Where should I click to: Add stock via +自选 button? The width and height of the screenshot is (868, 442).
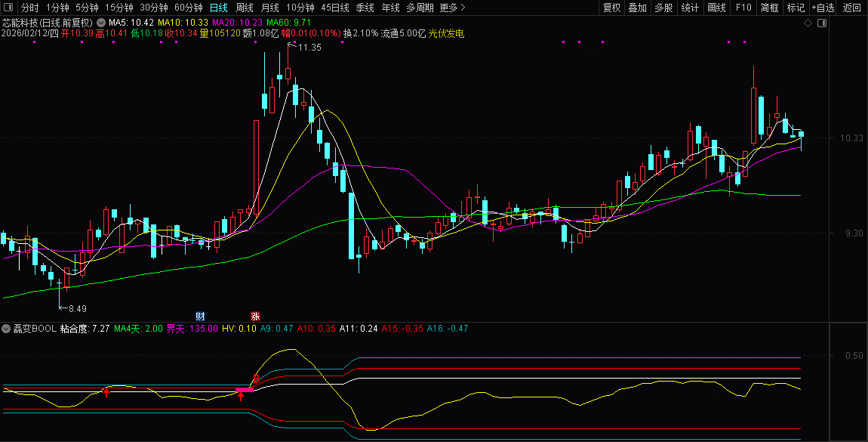823,8
